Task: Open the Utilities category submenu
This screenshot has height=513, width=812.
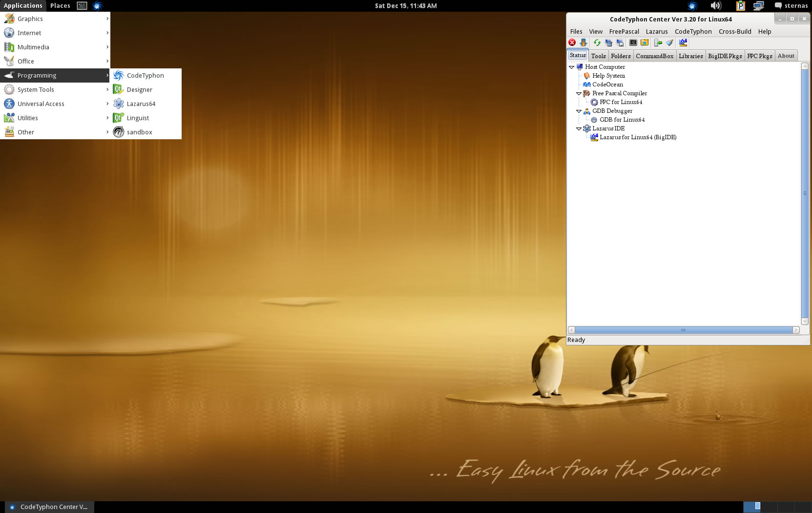Action: (x=55, y=118)
